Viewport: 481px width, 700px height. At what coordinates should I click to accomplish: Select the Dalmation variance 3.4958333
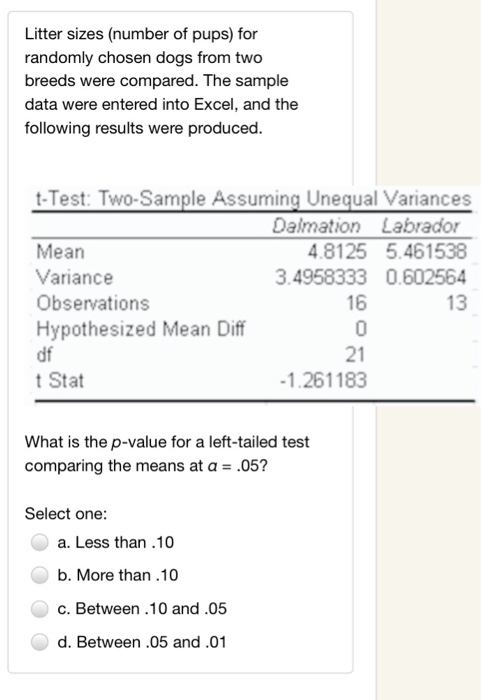coord(321,277)
